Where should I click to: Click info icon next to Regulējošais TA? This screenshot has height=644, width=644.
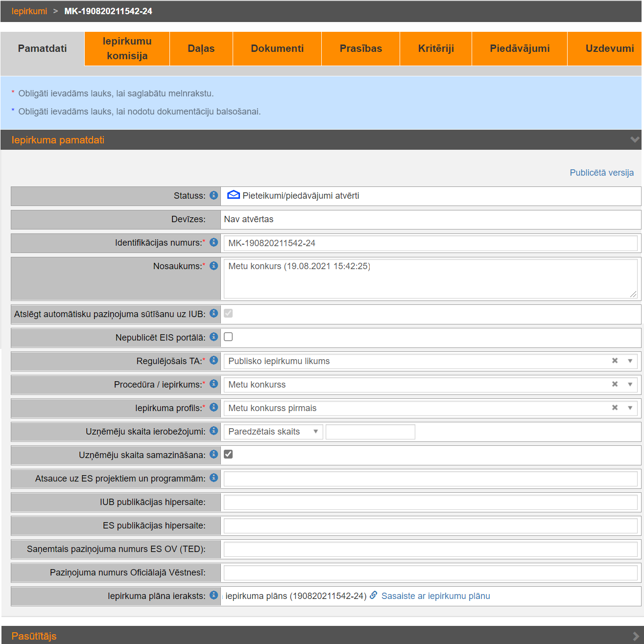coord(214,360)
